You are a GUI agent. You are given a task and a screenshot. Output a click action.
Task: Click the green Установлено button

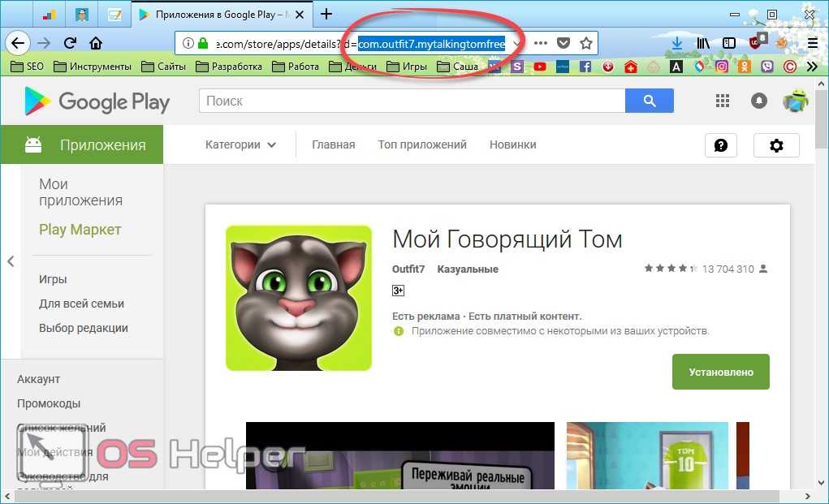tap(720, 373)
